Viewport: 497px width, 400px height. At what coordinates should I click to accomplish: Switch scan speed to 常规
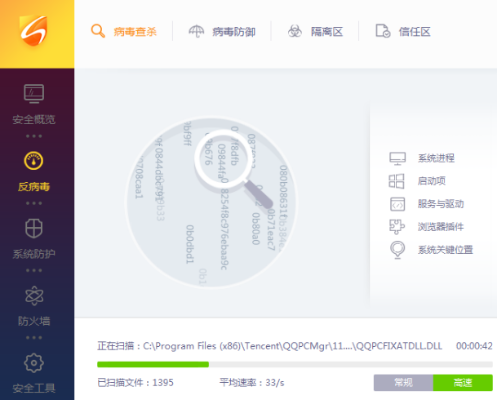pyautogui.click(x=403, y=383)
